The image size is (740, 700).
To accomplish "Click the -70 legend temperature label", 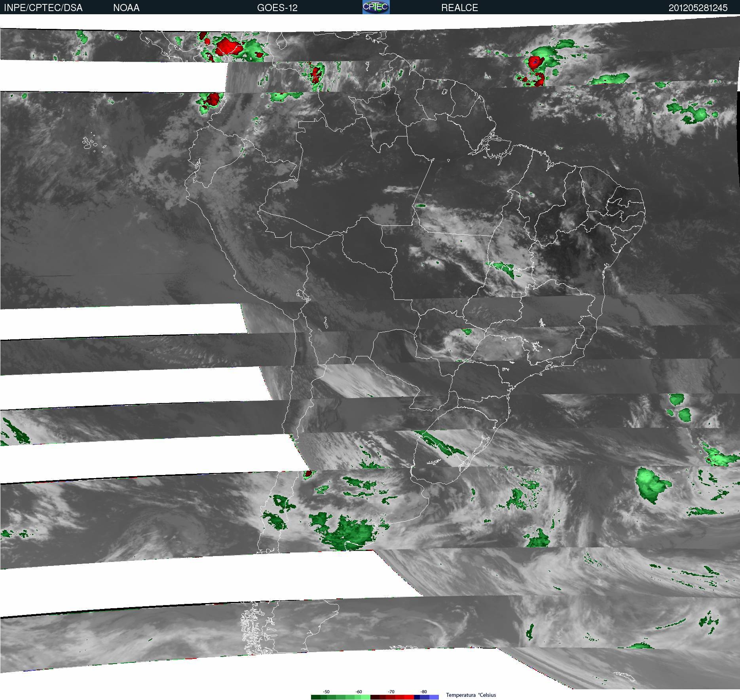I will coord(391,692).
